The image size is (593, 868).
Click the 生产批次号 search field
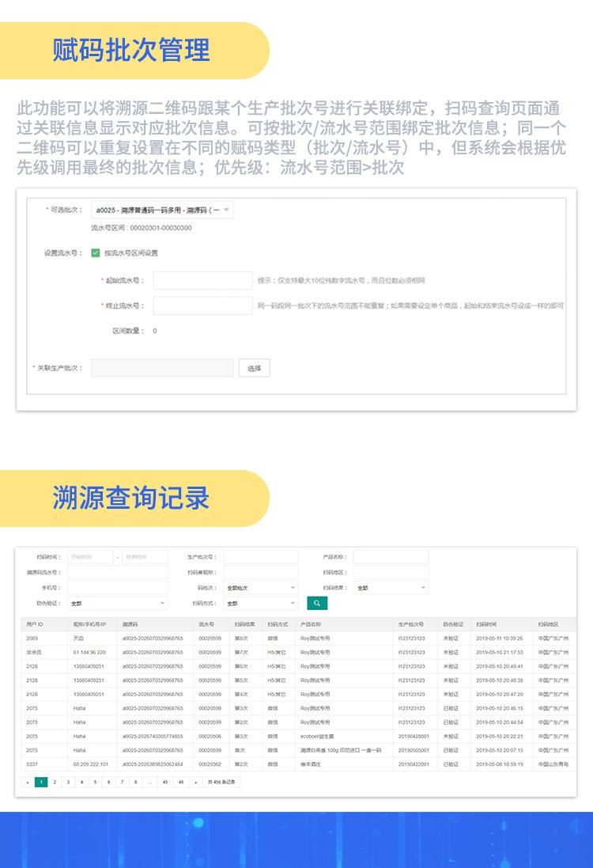click(x=260, y=557)
